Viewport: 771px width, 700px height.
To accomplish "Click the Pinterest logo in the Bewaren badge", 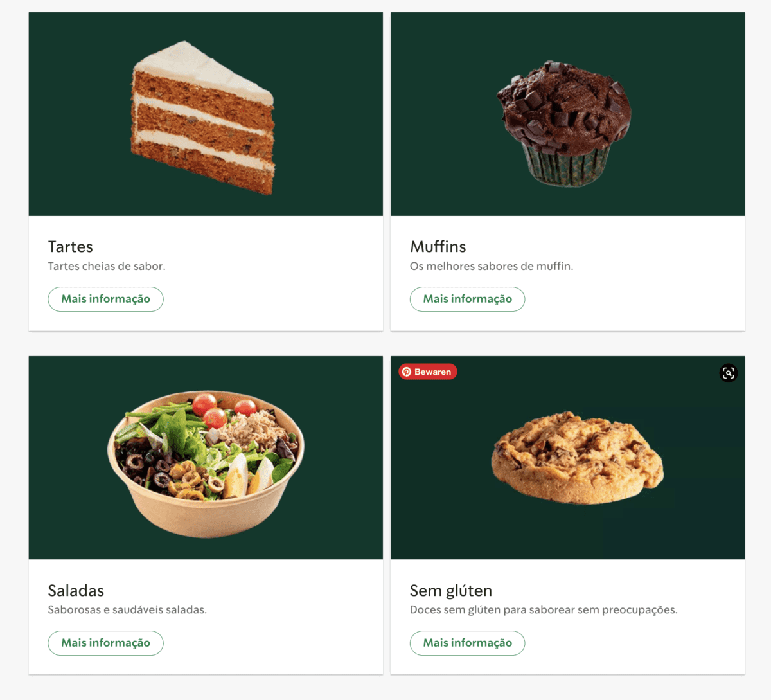I will (x=407, y=372).
